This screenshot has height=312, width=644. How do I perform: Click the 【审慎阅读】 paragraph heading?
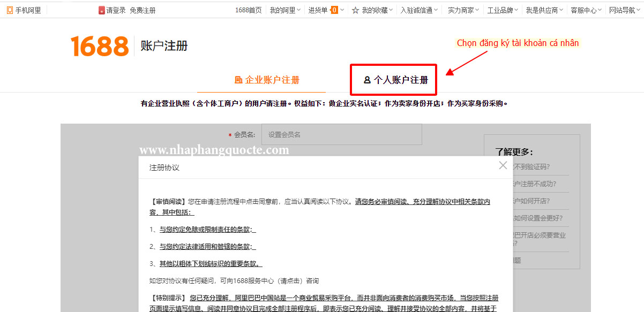(x=168, y=202)
